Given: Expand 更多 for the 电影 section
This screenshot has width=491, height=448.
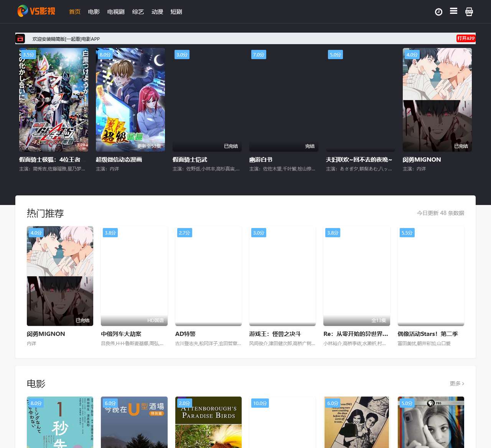Looking at the screenshot, I should coord(456,383).
